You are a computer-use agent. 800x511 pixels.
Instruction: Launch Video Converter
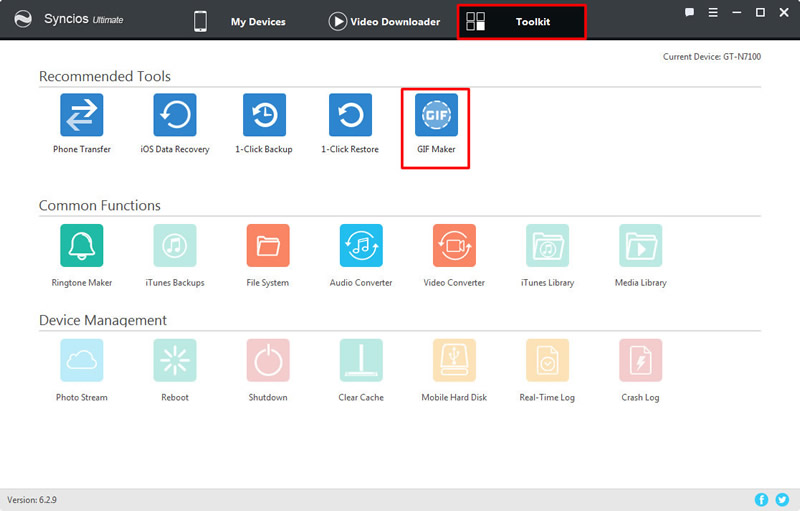click(454, 245)
